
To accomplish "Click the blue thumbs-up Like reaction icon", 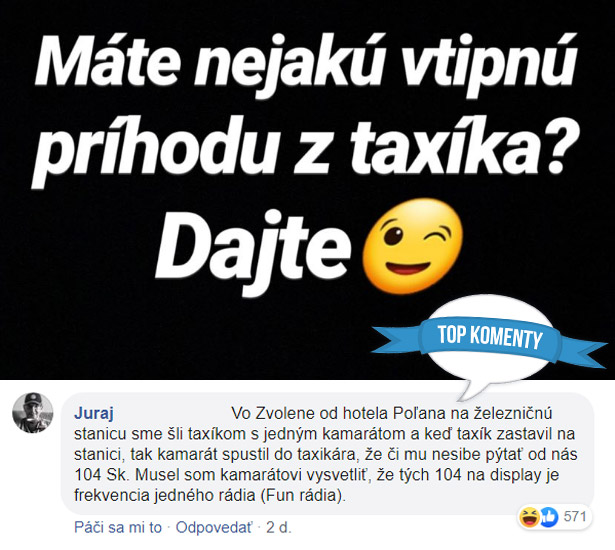I will (549, 517).
